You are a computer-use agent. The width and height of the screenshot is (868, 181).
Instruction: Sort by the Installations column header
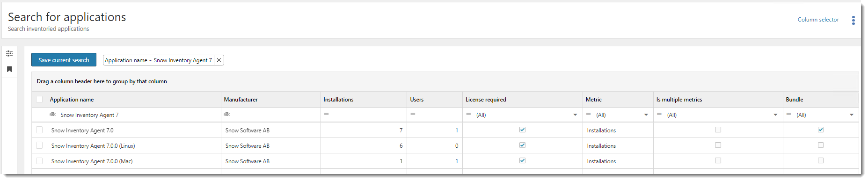click(x=338, y=100)
